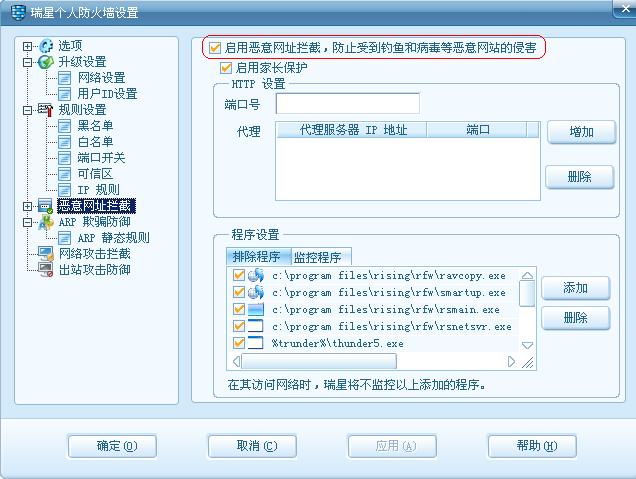
Task: Expand the 选项 tree node
Action: coord(27,46)
